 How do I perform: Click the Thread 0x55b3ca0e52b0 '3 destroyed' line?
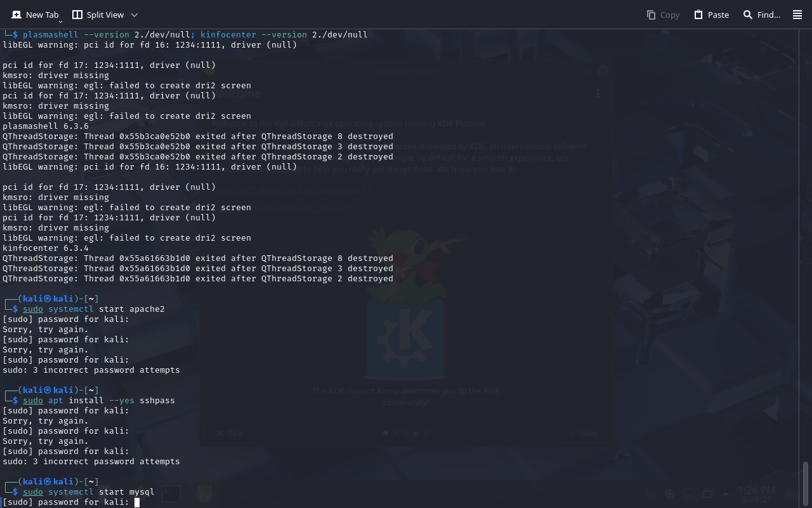coord(198,147)
